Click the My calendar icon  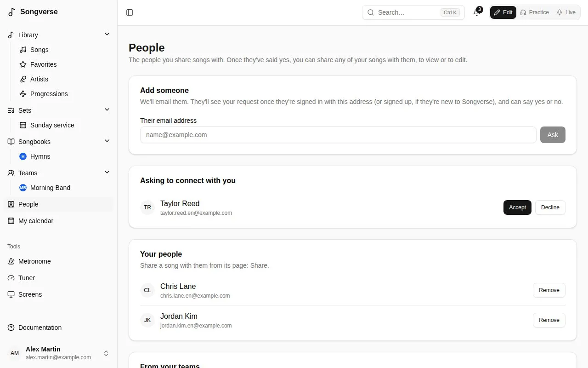(11, 221)
